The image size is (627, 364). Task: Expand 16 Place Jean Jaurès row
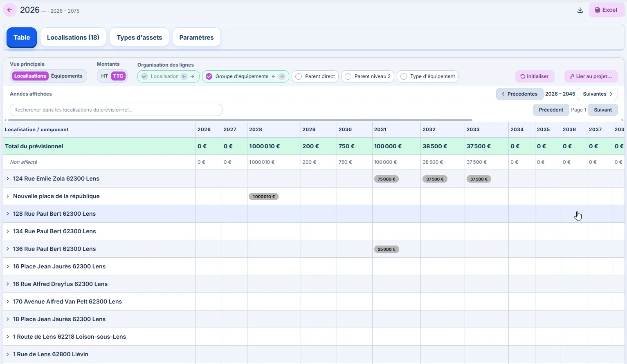(x=8, y=266)
